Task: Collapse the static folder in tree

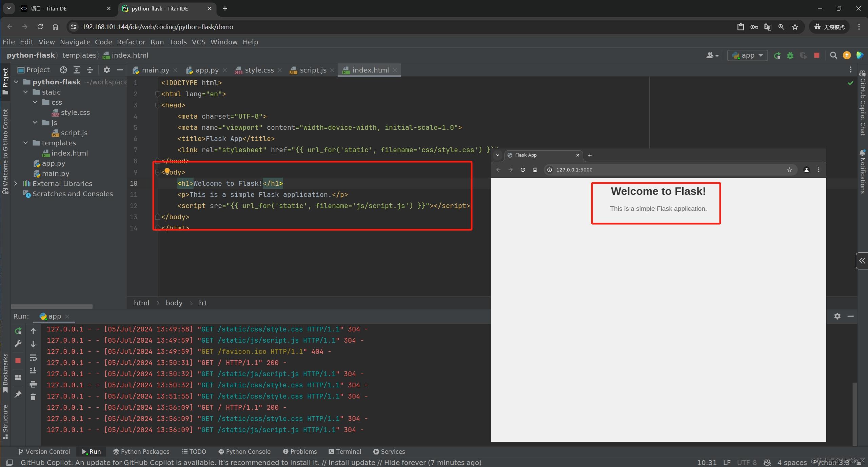Action: pyautogui.click(x=26, y=92)
